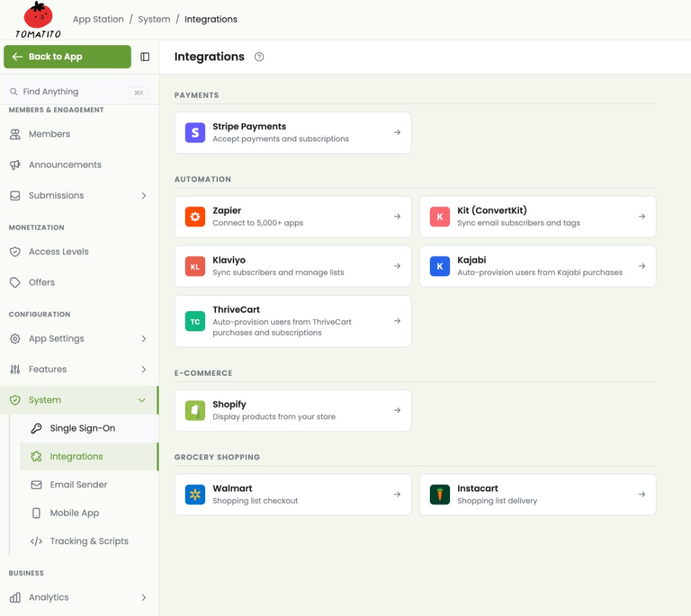
Task: Select Email Sender submenu item
Action: point(88,484)
